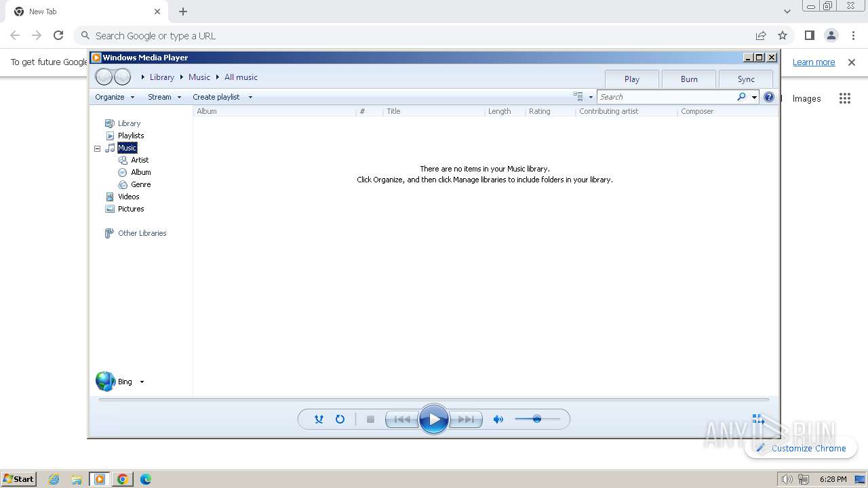The image size is (868, 488).
Task: Click the Previous track button
Action: [x=402, y=420]
